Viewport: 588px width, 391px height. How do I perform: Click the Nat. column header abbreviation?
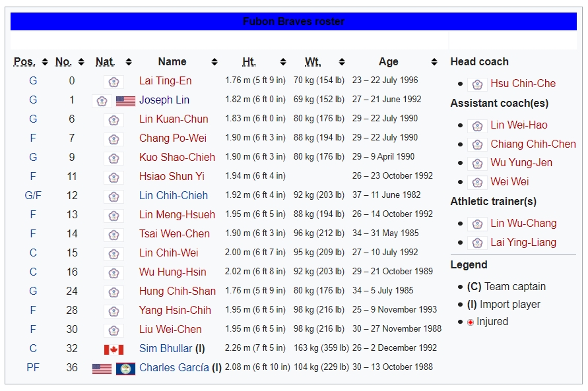click(105, 62)
